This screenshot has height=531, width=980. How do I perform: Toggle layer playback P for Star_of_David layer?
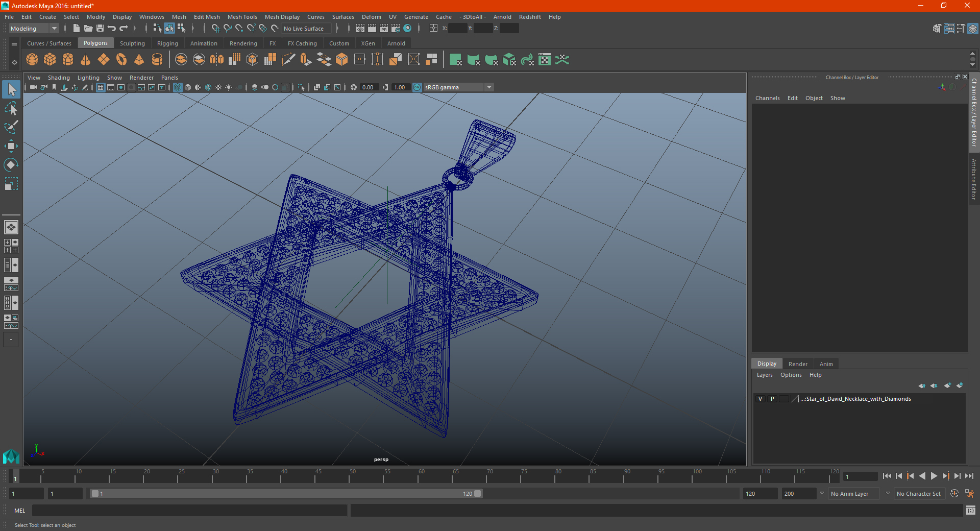tap(772, 399)
